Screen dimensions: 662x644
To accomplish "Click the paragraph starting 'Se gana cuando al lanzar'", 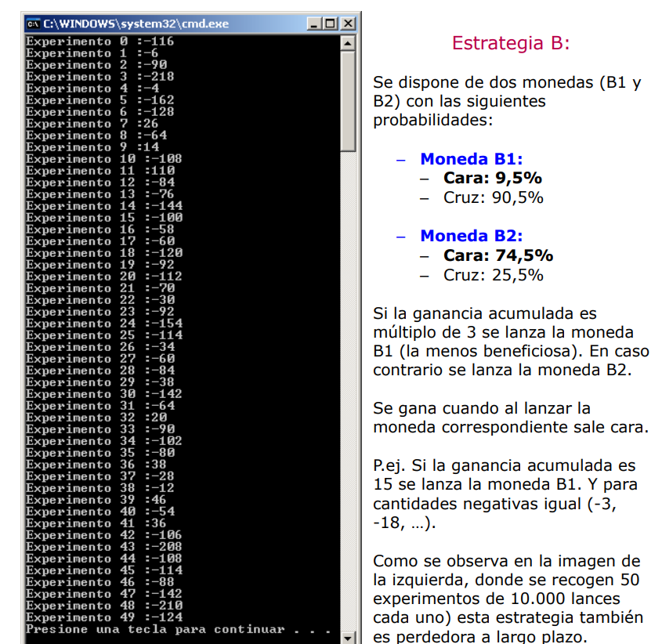I will [x=511, y=418].
